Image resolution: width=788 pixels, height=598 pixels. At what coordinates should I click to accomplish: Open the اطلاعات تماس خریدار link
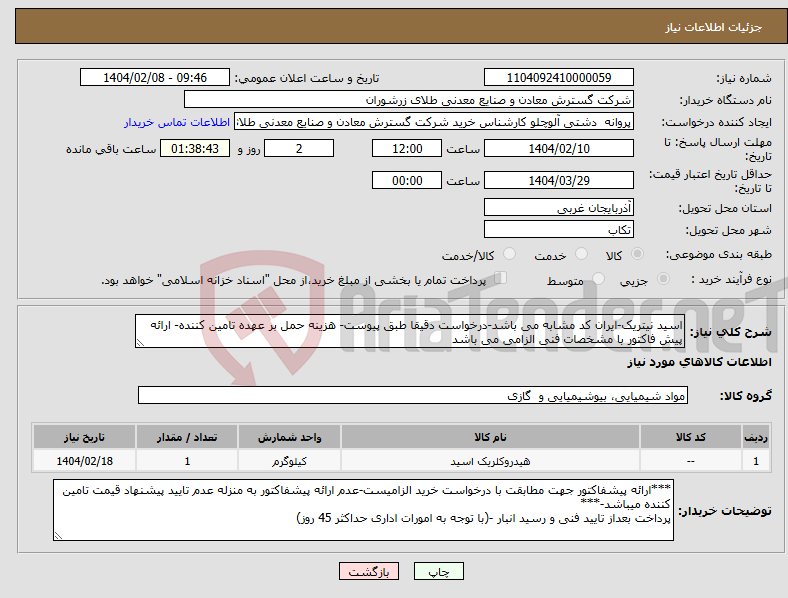point(177,122)
